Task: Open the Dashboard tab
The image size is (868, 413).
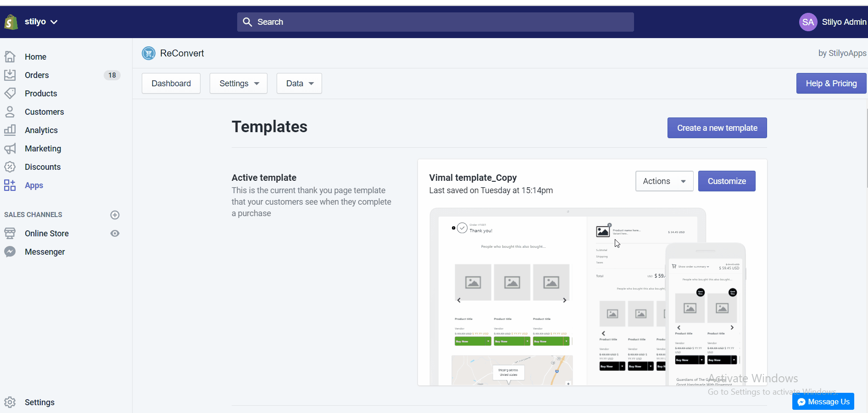Action: [x=171, y=84]
